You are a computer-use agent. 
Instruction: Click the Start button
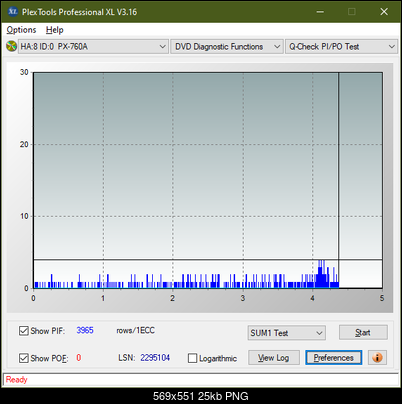click(363, 332)
